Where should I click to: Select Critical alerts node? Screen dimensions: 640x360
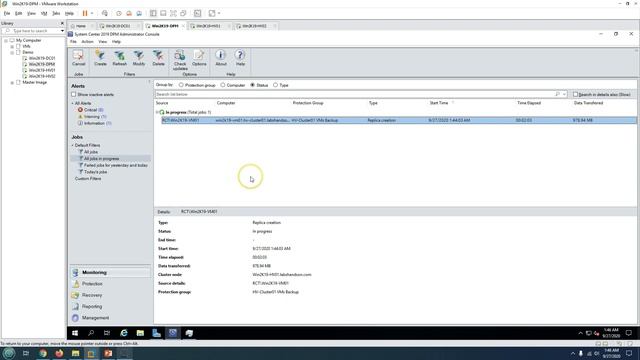91,110
